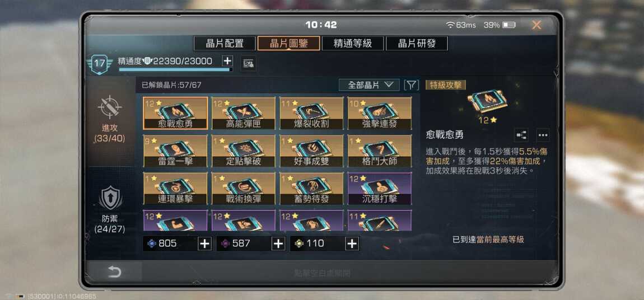
Task: Add blue currency next to 805
Action: point(204,243)
